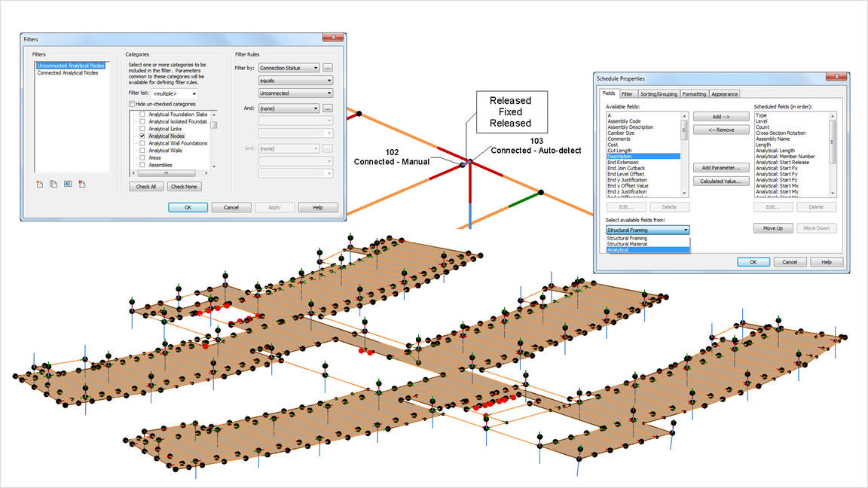Click the Calculated Value... button
Image resolution: width=868 pixels, height=488 pixels.
tap(721, 181)
